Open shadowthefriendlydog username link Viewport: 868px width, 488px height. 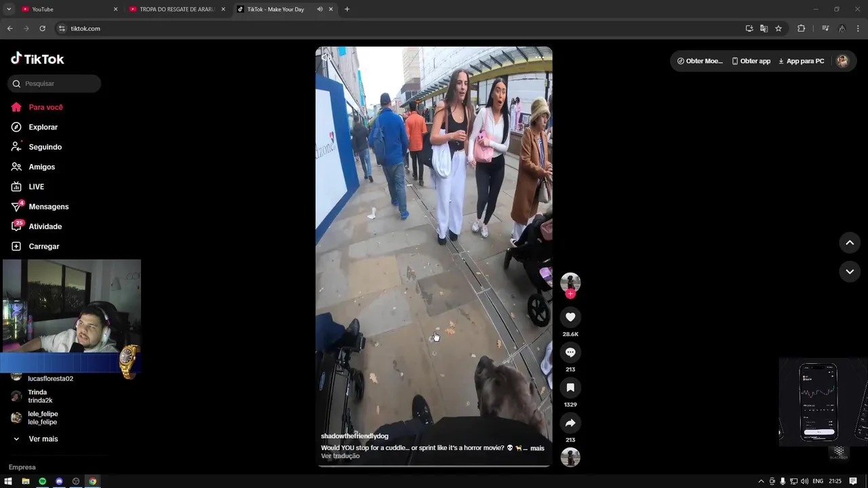point(355,436)
